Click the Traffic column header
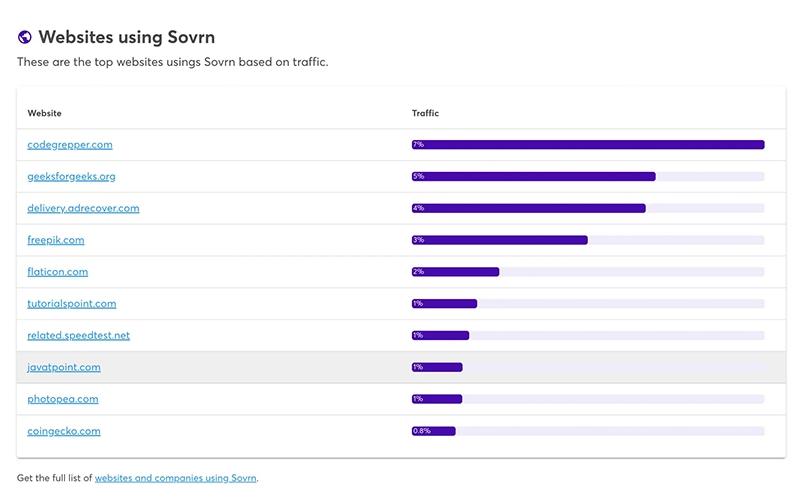Image resolution: width=800 pixels, height=500 pixels. click(x=425, y=113)
